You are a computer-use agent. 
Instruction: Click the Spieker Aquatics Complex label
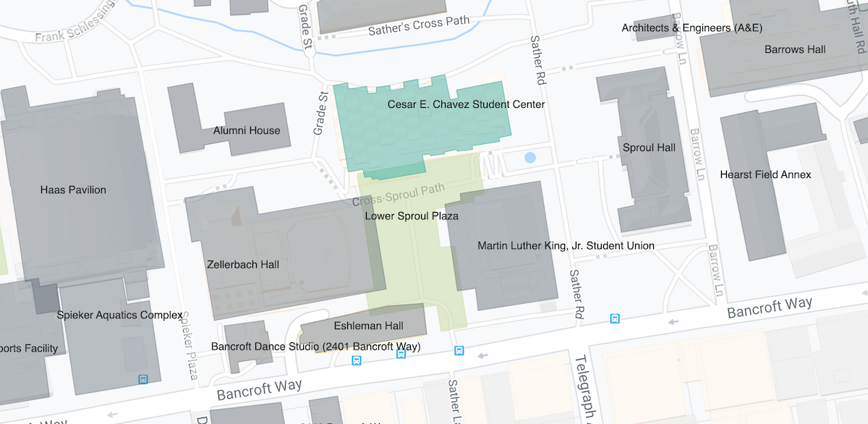click(x=120, y=315)
